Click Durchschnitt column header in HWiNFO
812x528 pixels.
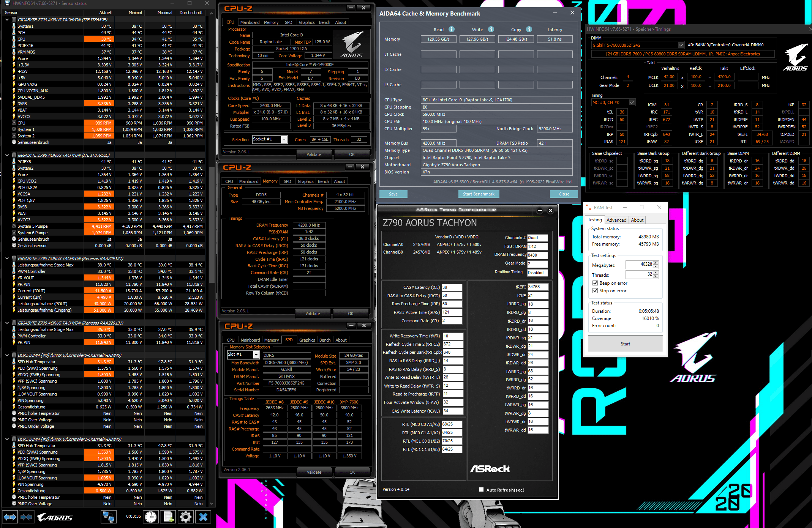point(191,13)
